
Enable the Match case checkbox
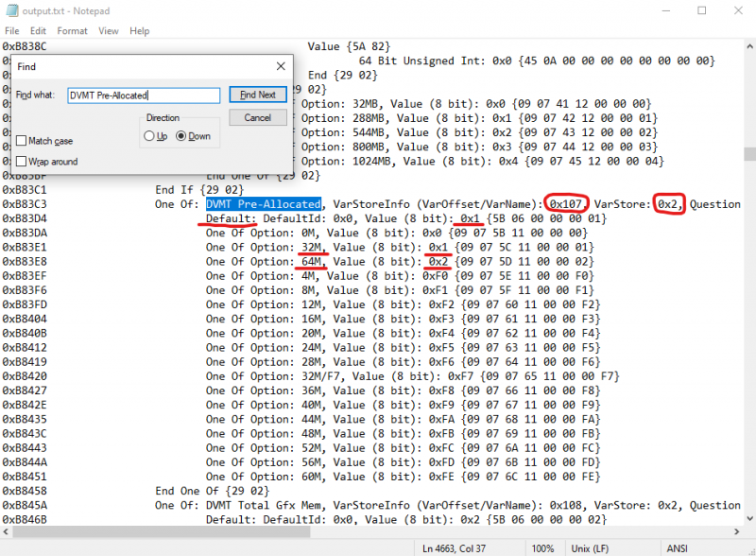tap(21, 141)
